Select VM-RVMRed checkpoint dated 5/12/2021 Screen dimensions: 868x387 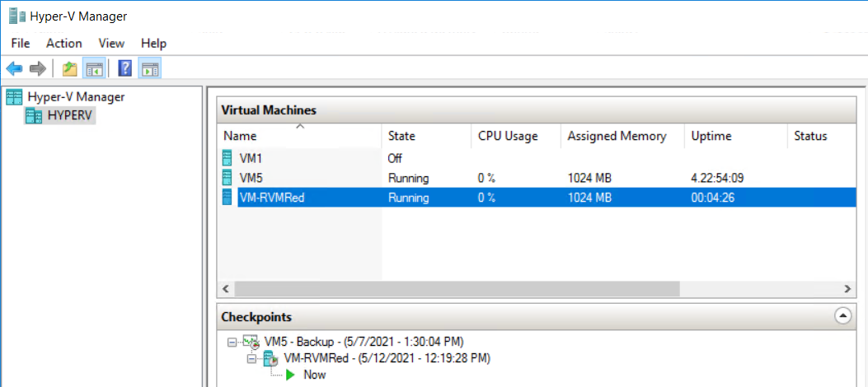(x=387, y=358)
